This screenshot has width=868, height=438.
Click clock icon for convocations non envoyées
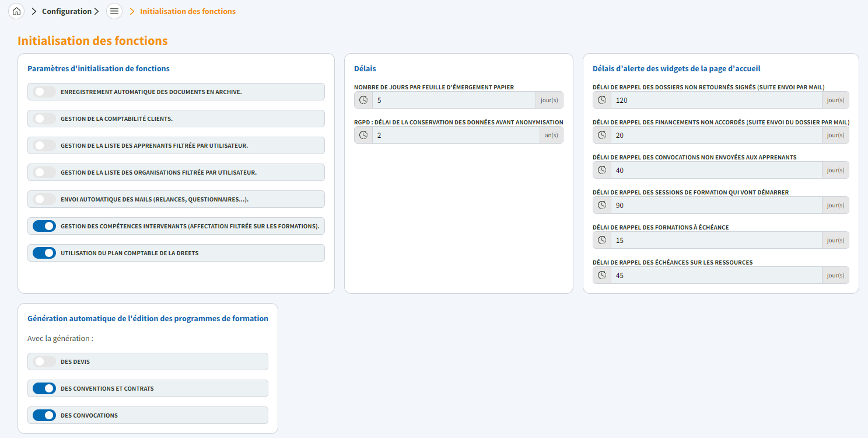point(602,170)
